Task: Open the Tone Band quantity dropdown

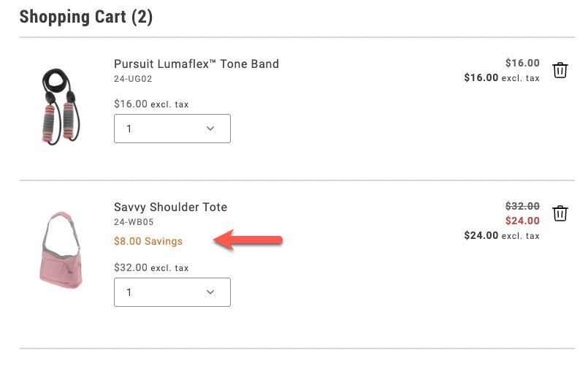Action: [x=172, y=129]
